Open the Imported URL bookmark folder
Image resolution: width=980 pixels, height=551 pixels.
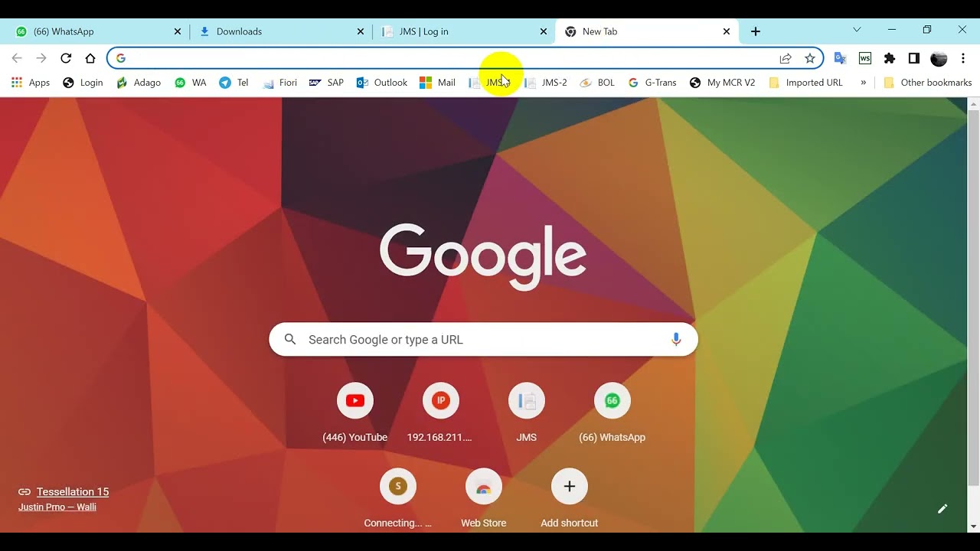[x=805, y=83]
